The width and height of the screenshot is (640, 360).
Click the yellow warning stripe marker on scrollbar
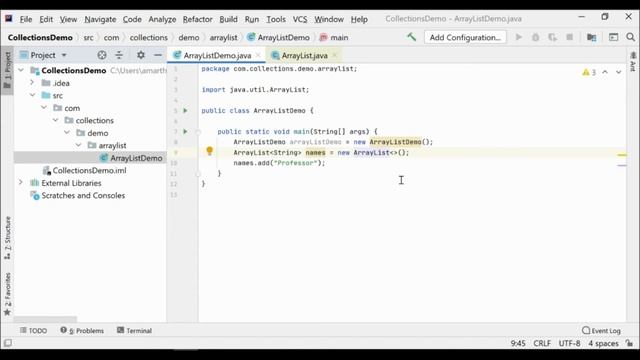[x=622, y=155]
